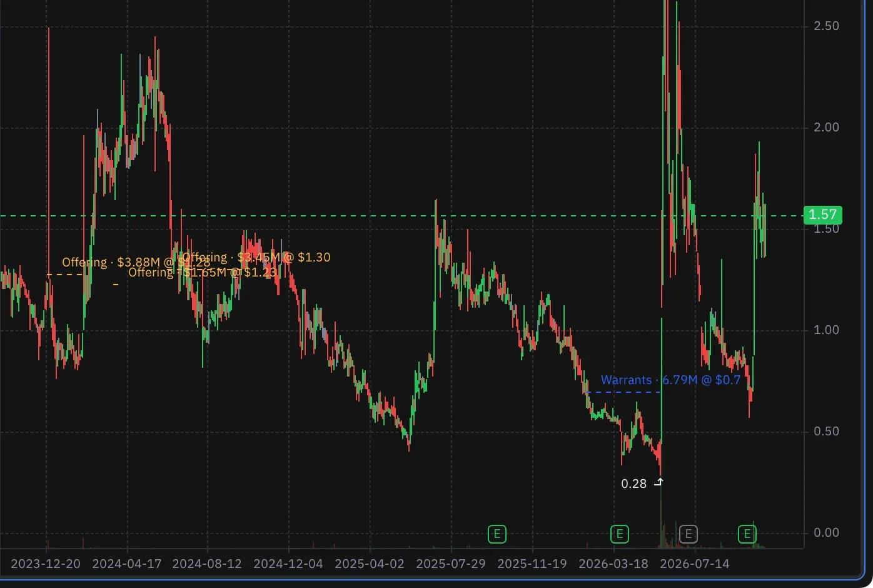Click the green 1.57 current price tag
873x588 pixels.
pyautogui.click(x=822, y=215)
